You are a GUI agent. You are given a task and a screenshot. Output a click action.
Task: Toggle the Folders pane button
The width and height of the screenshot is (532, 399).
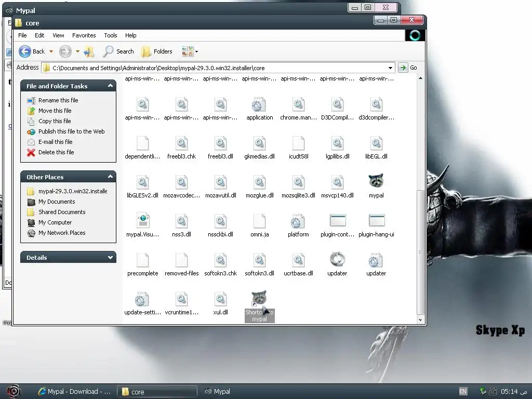(x=156, y=51)
